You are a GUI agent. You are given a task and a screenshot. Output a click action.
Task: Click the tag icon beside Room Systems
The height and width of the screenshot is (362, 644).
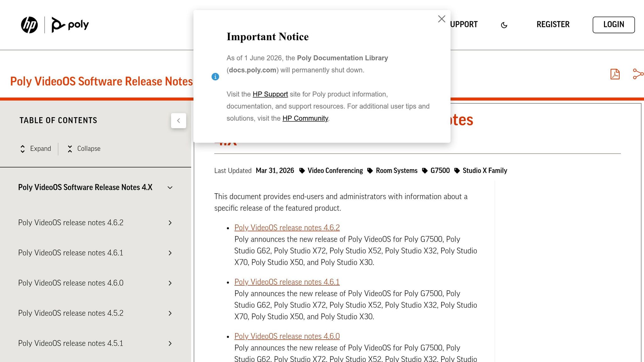[x=370, y=171]
